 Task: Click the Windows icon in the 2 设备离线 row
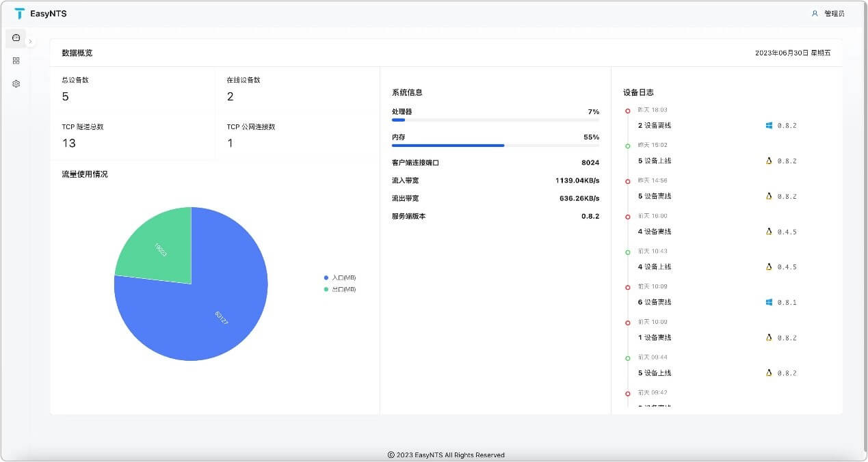(x=769, y=126)
